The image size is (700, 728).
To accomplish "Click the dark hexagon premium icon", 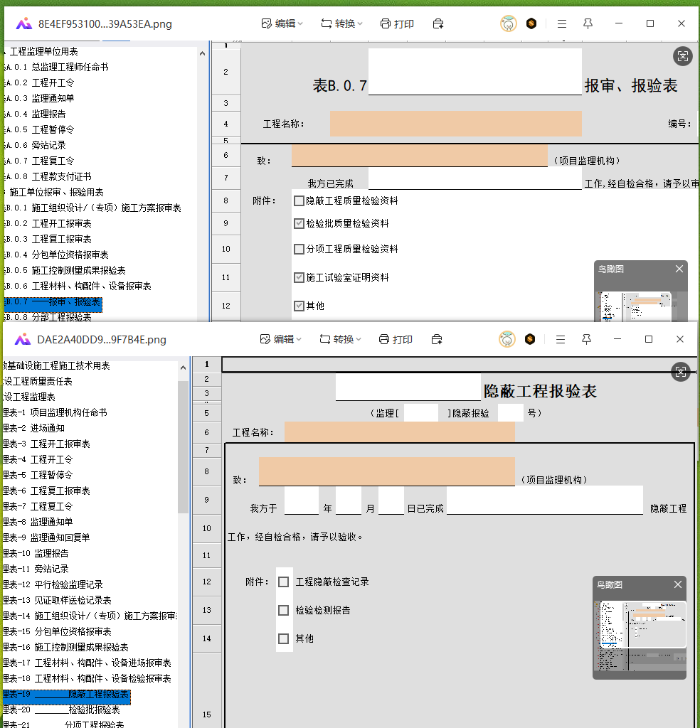I will click(531, 23).
